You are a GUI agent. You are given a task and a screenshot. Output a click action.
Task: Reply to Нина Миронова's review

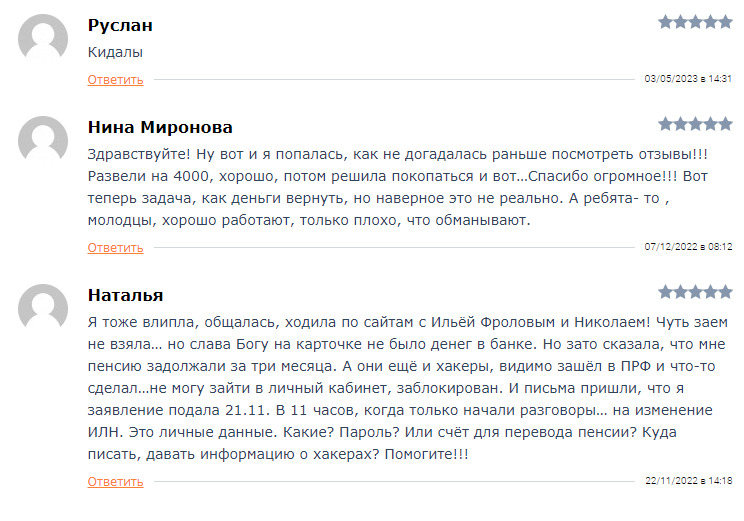[115, 248]
